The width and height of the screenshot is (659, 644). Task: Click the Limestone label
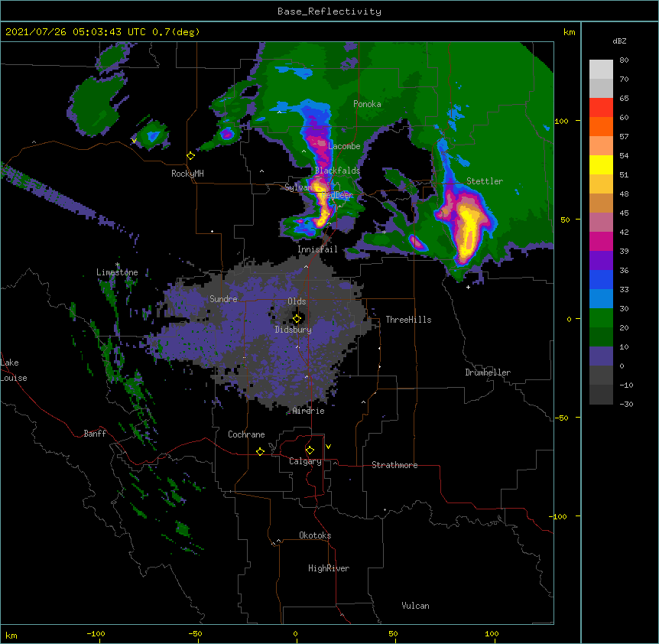click(117, 272)
